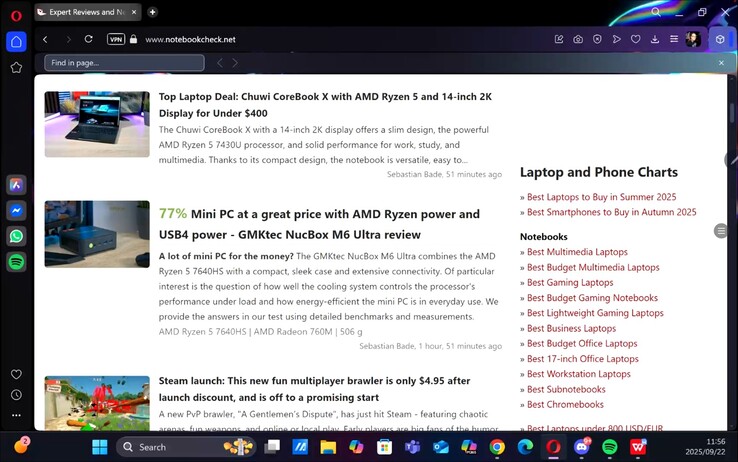Add page to bookmarks with heart icon
This screenshot has height=462, width=738.
[635, 40]
